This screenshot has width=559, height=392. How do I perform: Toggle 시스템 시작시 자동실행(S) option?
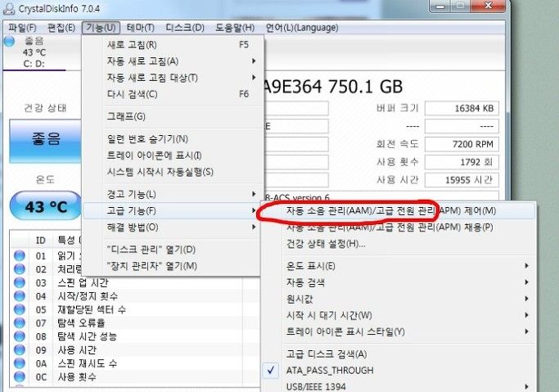point(174,172)
